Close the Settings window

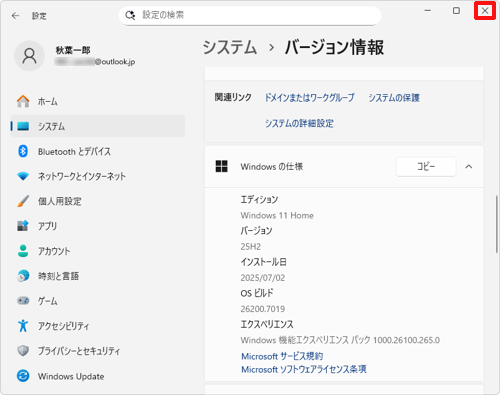pyautogui.click(x=485, y=11)
